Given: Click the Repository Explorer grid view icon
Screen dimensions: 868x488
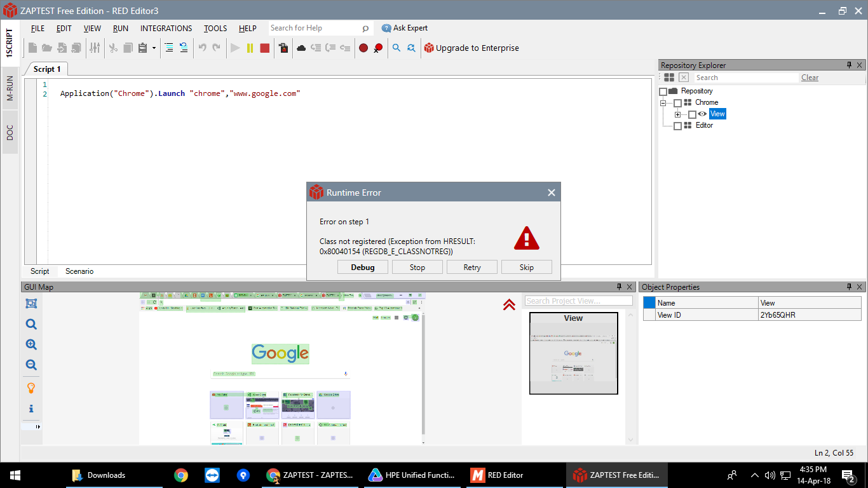Looking at the screenshot, I should [669, 78].
